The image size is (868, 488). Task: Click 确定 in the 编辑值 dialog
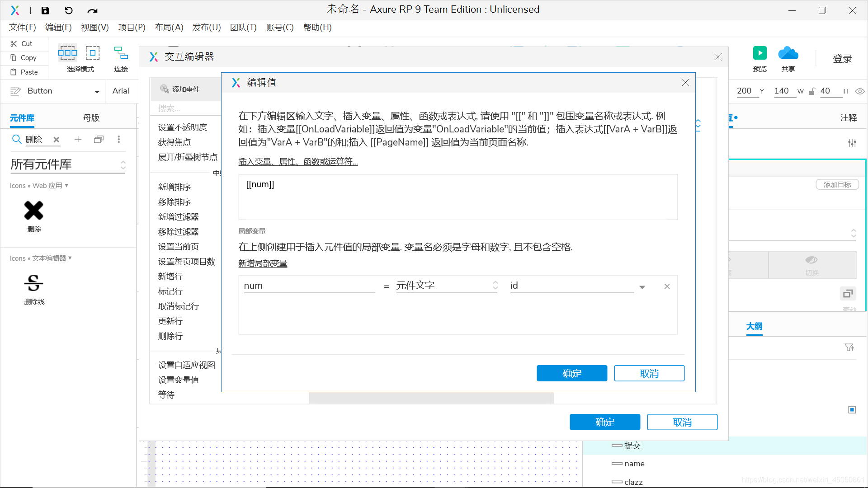[572, 373]
